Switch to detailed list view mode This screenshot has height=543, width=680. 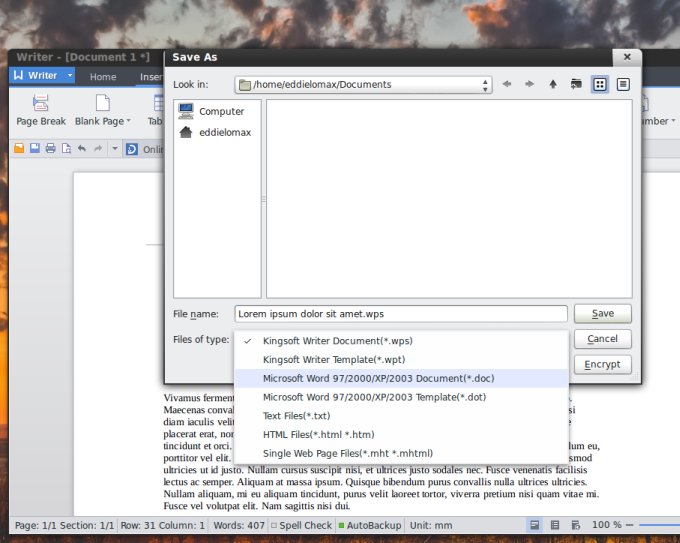(x=623, y=84)
